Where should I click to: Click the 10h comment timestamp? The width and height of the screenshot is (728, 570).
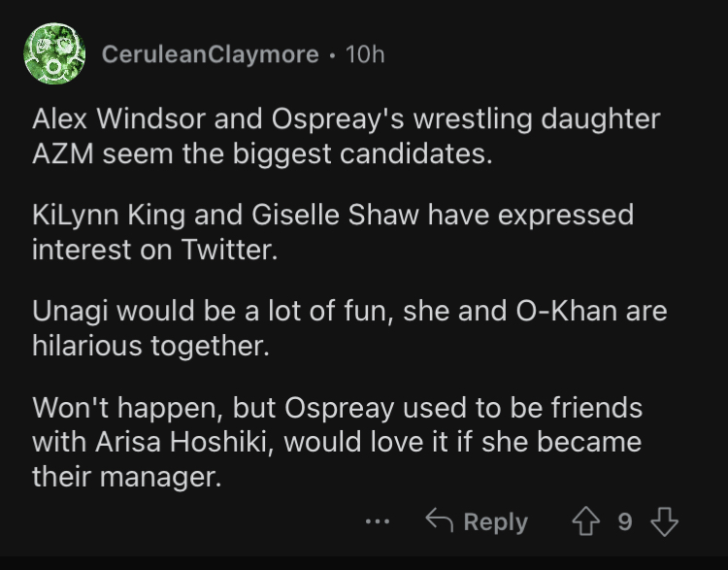pos(365,55)
